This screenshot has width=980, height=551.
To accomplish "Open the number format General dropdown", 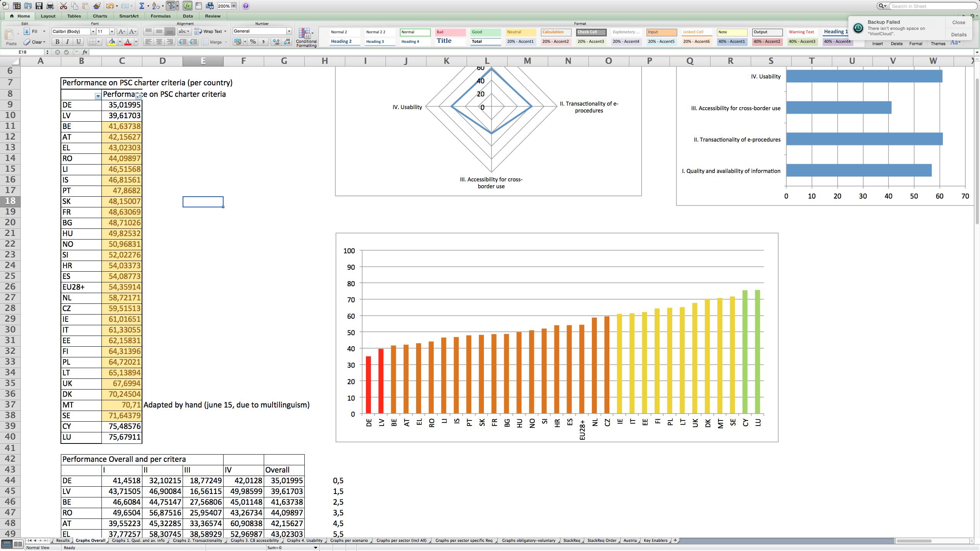I will click(289, 31).
